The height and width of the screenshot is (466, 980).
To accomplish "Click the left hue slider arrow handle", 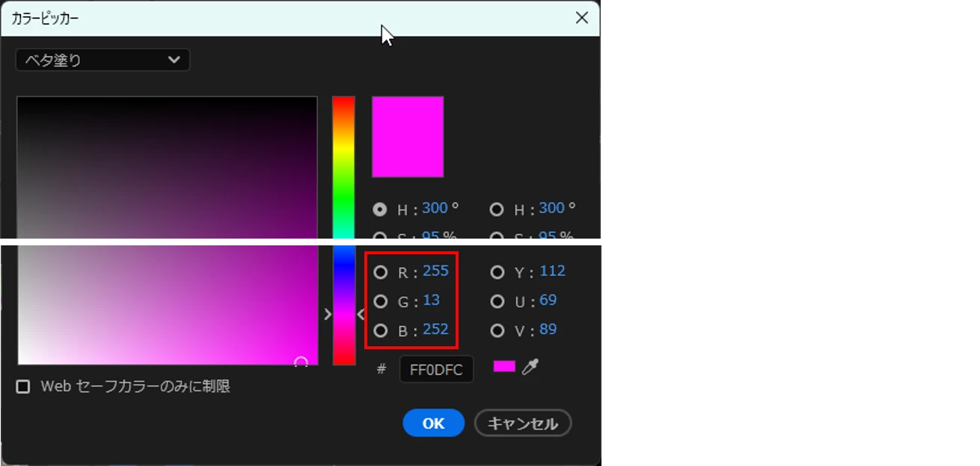I will pos(327,314).
